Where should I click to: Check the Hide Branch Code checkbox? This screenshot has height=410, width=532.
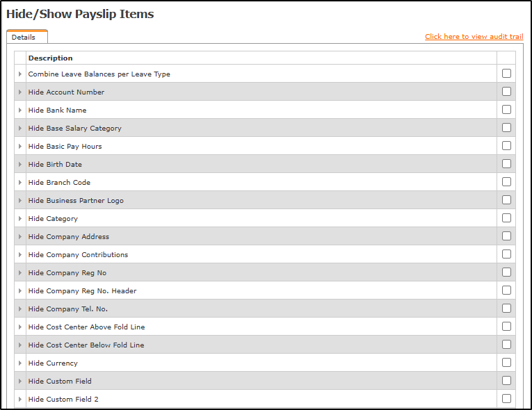coord(506,182)
